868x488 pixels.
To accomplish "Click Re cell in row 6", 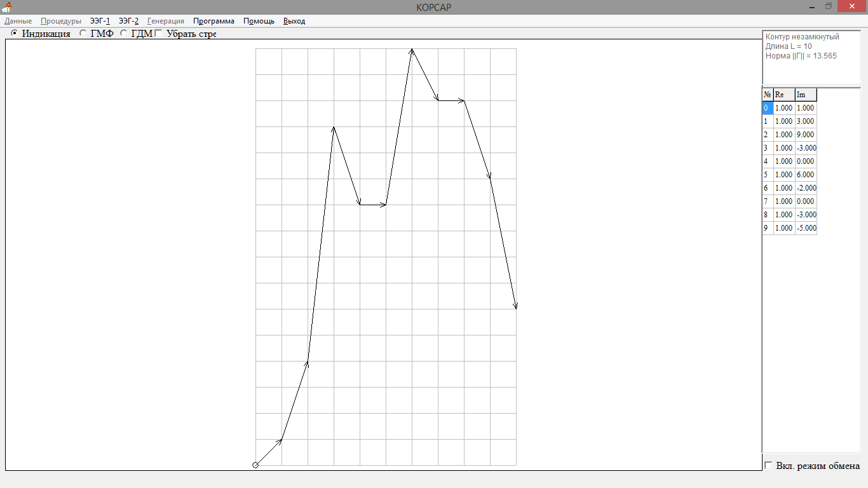I will click(784, 188).
